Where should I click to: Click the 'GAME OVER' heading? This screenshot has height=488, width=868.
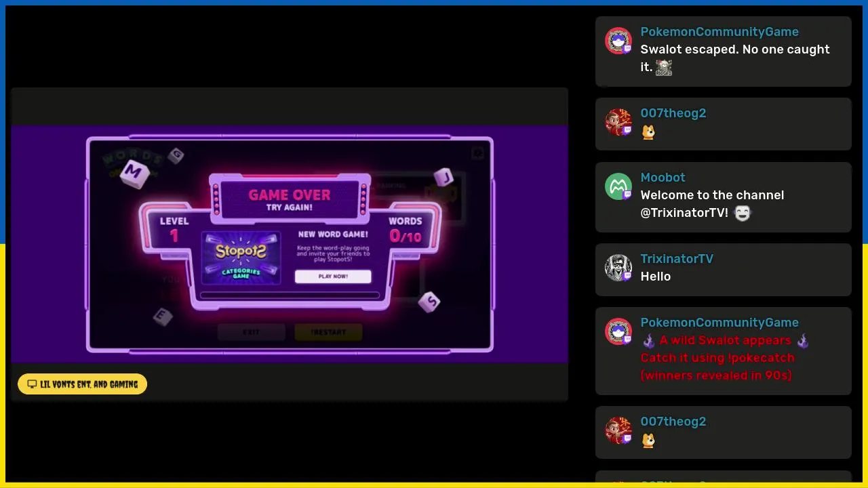290,195
